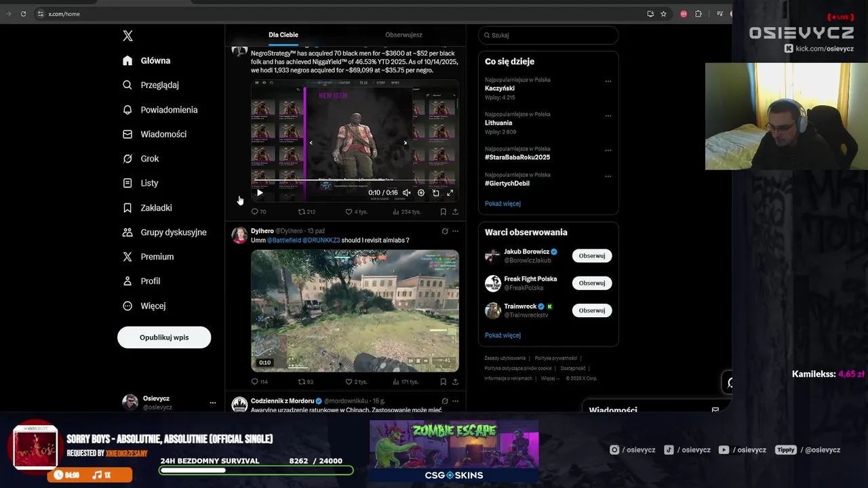Click the Grok icon on Dylhero's post
This screenshot has height=488, width=868.
click(x=445, y=231)
